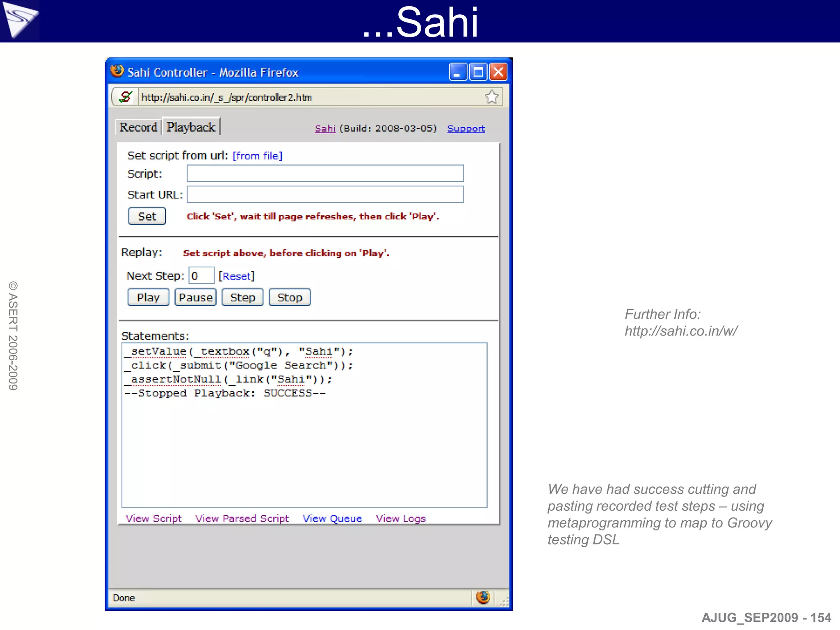Image resolution: width=840 pixels, height=630 pixels.
Task: Click inside the Statements text area
Action: pos(304,425)
